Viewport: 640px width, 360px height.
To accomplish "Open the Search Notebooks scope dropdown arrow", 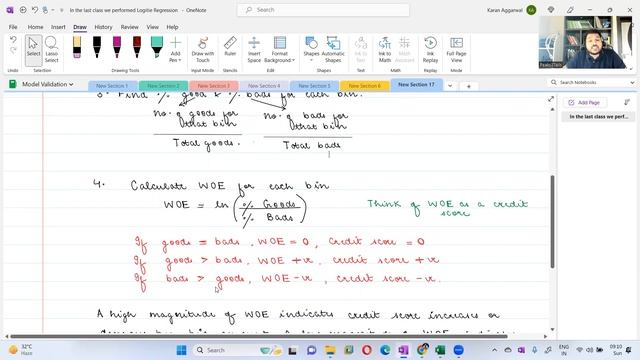I will pyautogui.click(x=632, y=82).
